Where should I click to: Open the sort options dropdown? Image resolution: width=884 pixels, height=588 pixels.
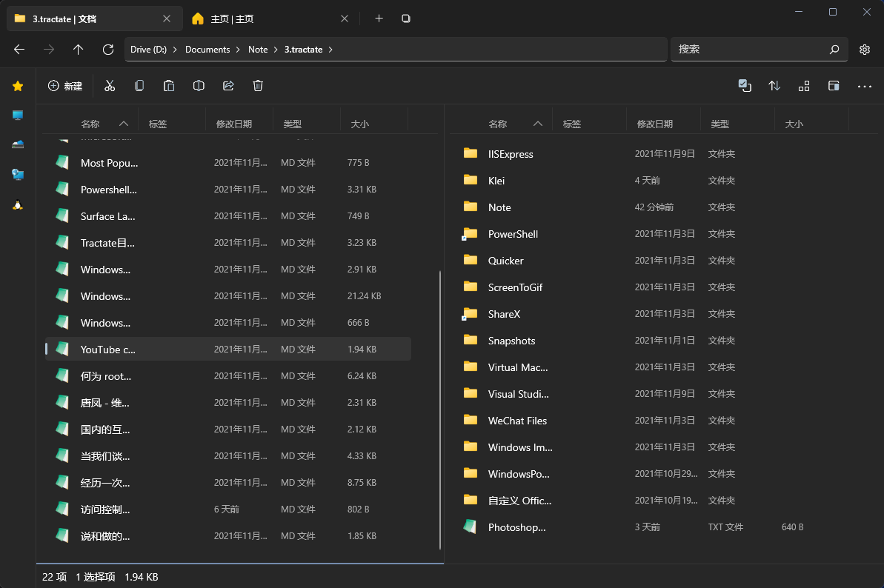click(774, 86)
